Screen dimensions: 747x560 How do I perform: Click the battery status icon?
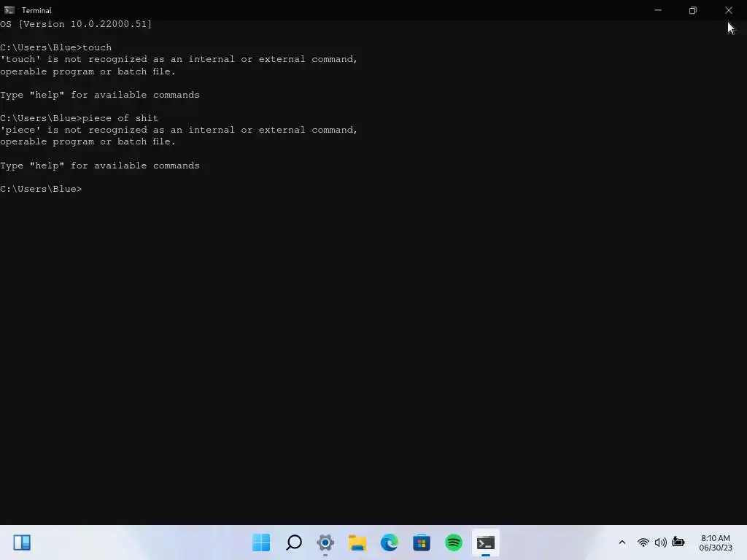click(x=678, y=542)
